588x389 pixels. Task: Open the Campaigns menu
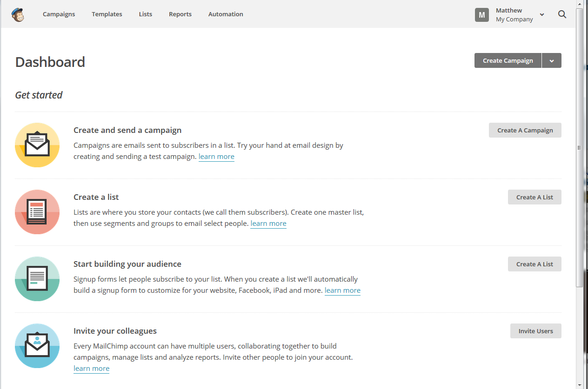(59, 14)
